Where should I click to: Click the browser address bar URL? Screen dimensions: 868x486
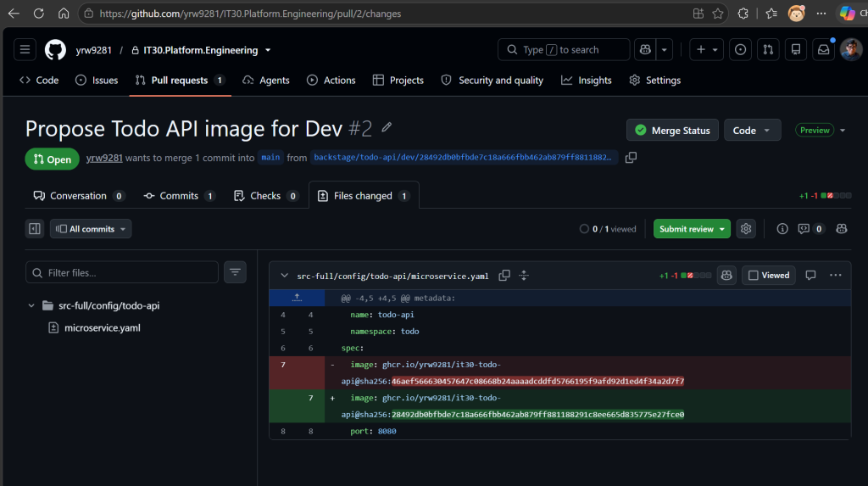click(250, 14)
